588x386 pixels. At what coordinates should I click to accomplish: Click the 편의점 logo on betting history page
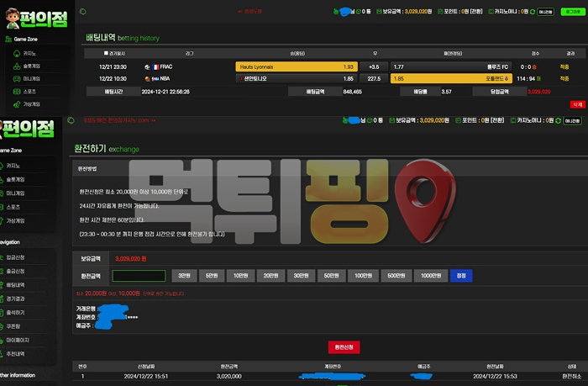point(37,18)
